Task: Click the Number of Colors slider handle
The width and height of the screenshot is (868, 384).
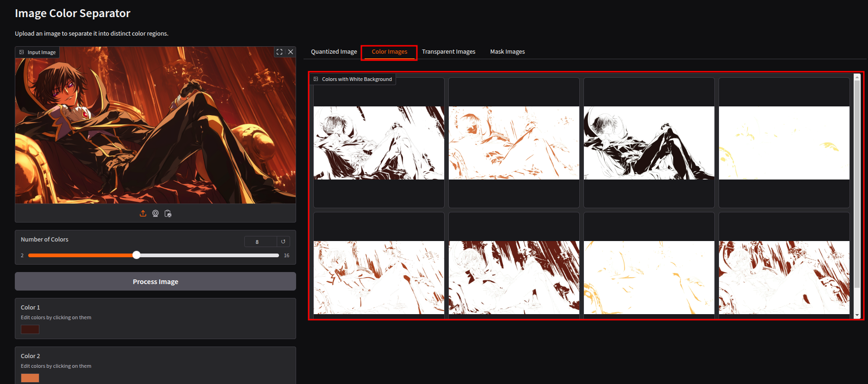Action: (136, 255)
